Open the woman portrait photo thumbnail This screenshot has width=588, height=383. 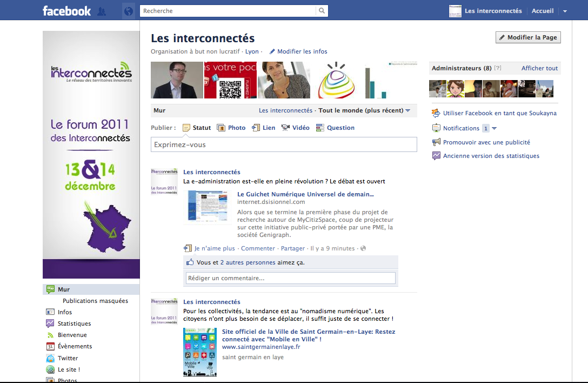click(x=284, y=80)
